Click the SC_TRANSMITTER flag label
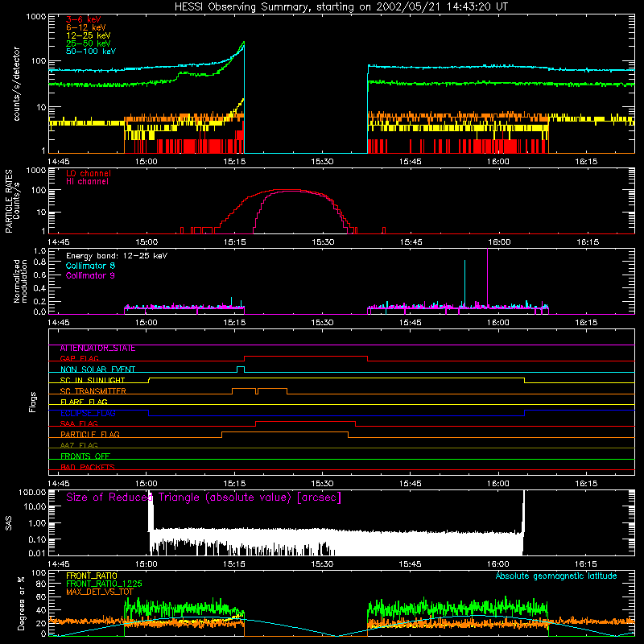Viewport: 644px width, 644px height. click(x=93, y=391)
